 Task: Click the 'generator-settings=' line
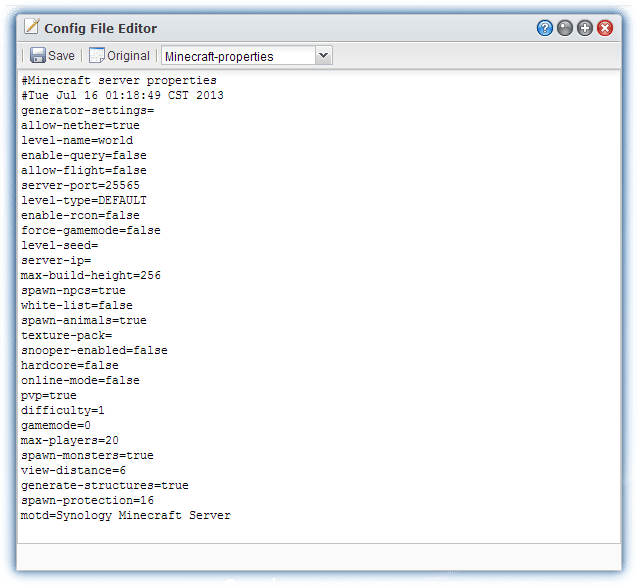(x=88, y=111)
